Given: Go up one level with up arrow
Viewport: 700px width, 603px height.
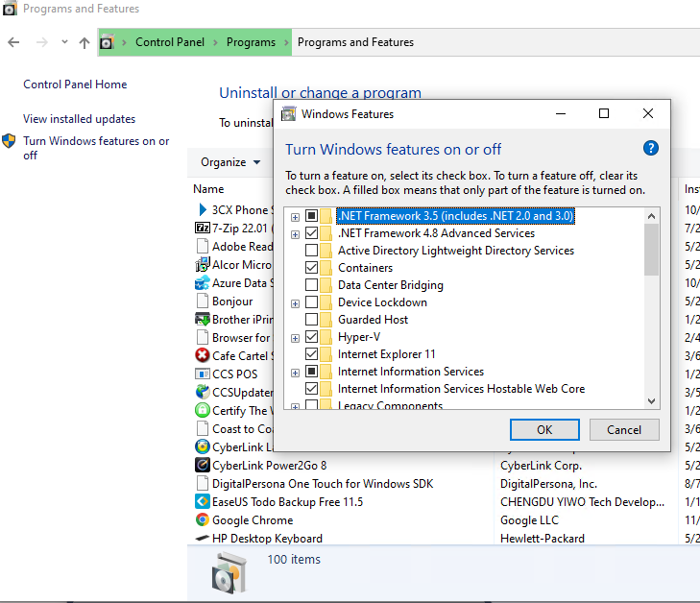Looking at the screenshot, I should pos(84,42).
